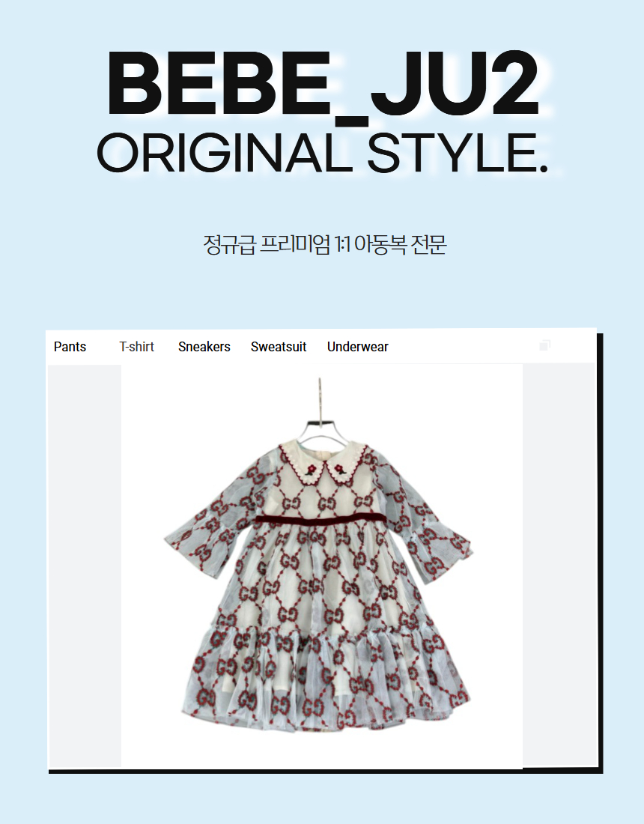This screenshot has width=644, height=824.
Task: Open the Underwear category tab
Action: (358, 347)
